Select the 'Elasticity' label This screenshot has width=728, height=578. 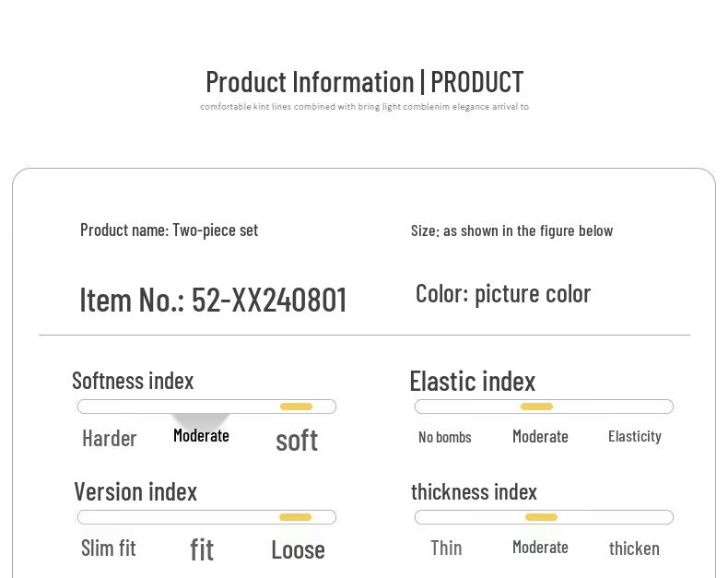tap(635, 436)
